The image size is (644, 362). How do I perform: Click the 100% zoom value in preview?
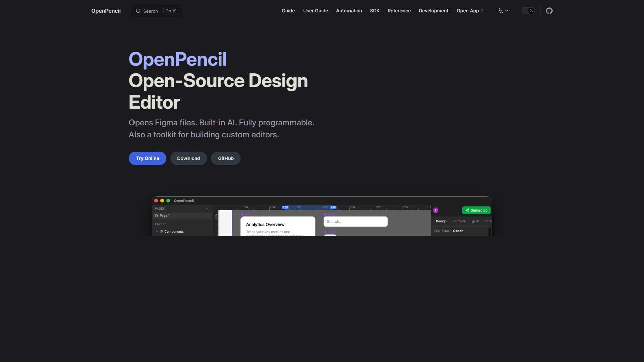coord(488,221)
